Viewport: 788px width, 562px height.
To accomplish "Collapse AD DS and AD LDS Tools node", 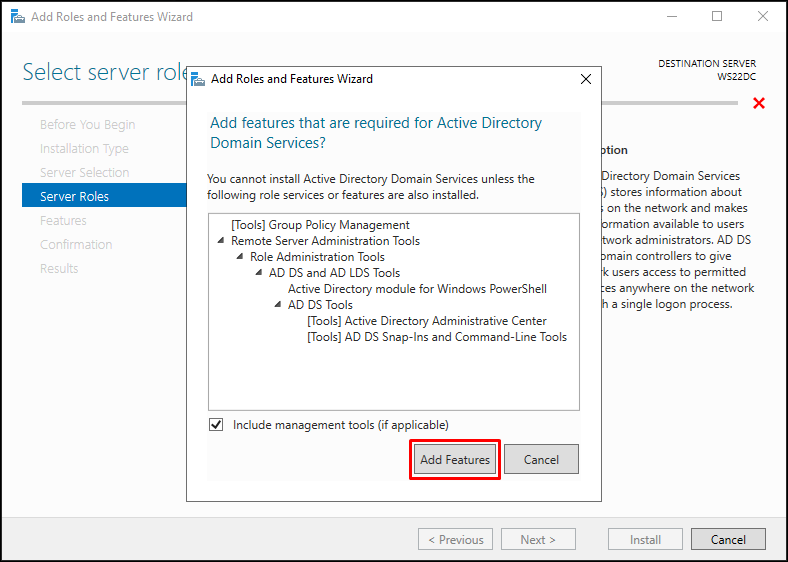I will [259, 273].
